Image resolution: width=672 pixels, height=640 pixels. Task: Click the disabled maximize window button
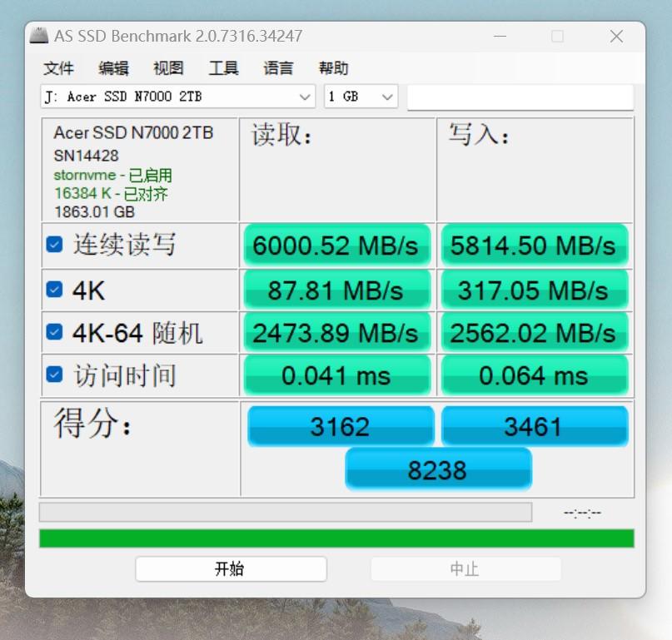click(558, 37)
